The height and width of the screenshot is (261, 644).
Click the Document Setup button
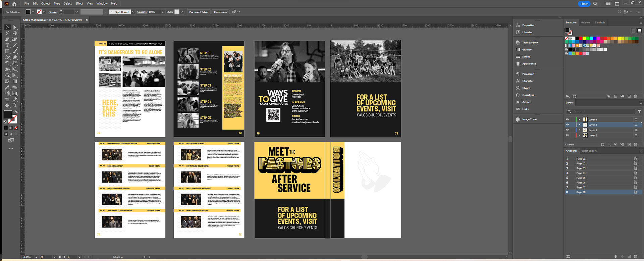tap(198, 12)
